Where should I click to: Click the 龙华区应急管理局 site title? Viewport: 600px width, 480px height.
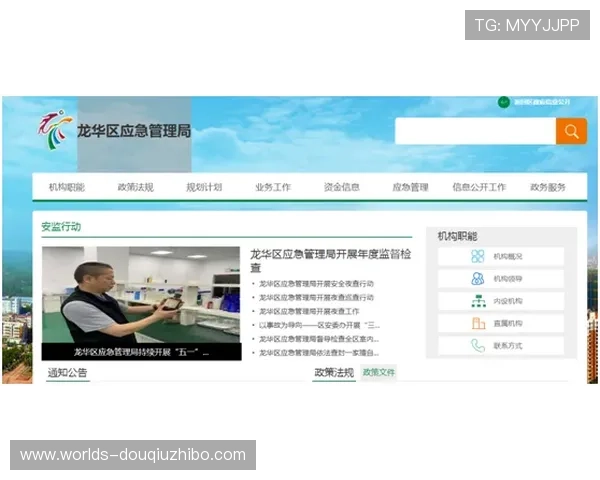click(134, 131)
